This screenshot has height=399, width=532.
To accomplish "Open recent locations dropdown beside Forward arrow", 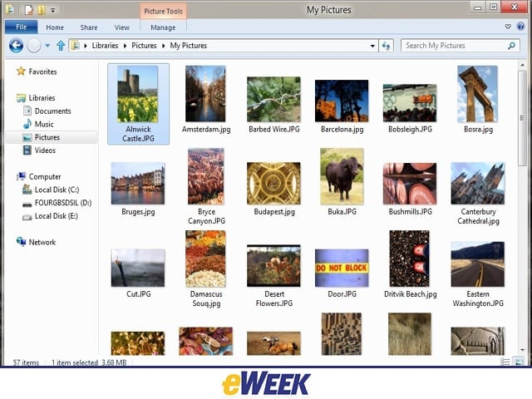I will tap(47, 46).
